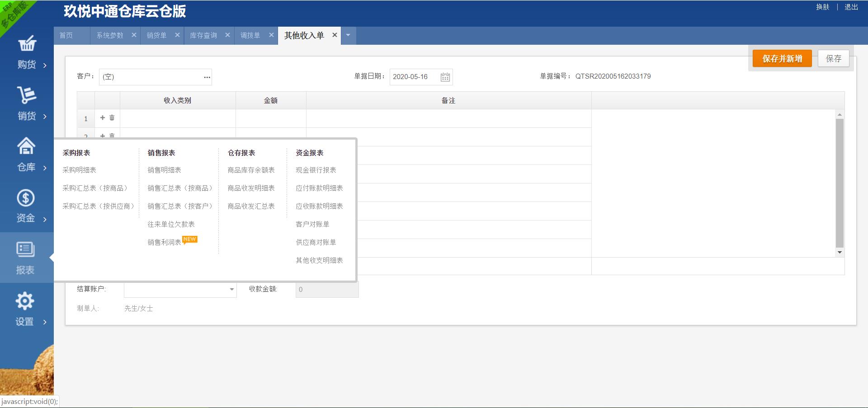
Task: Click the 退出 link
Action: [851, 7]
